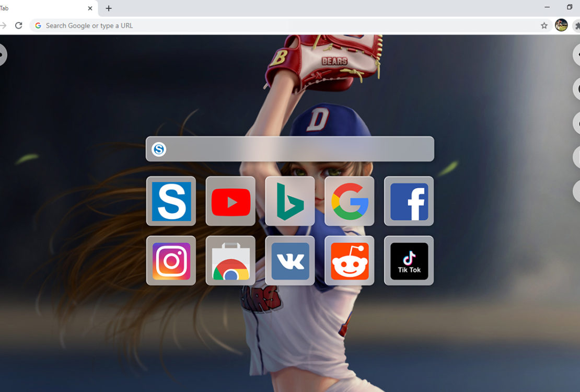
Task: Open a new tab with the plus button
Action: [x=109, y=8]
